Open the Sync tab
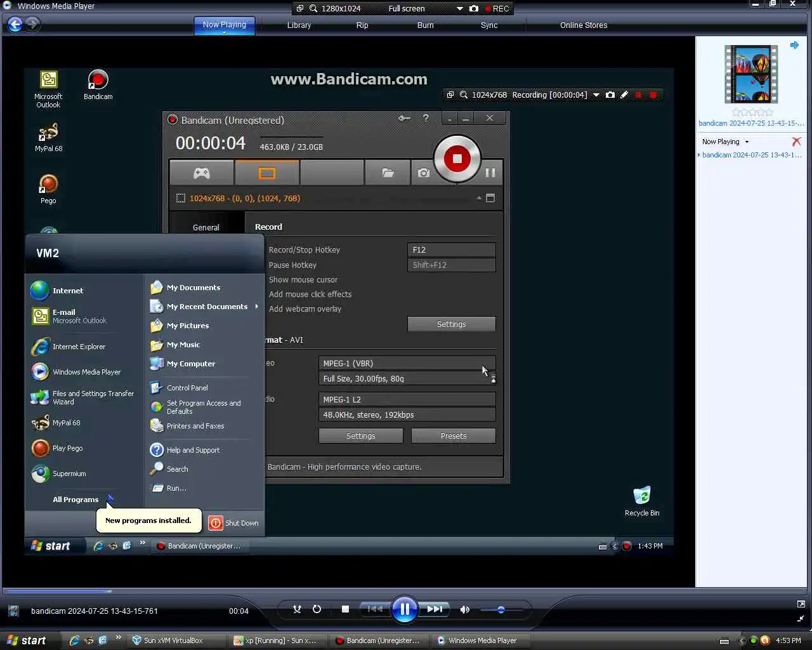812x650 pixels. (x=489, y=25)
